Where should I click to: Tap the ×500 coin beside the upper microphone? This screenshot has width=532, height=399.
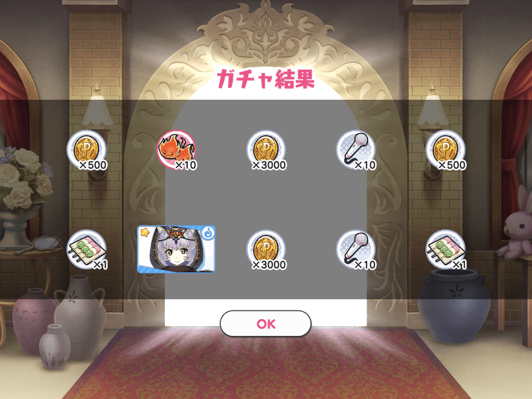pos(446,150)
